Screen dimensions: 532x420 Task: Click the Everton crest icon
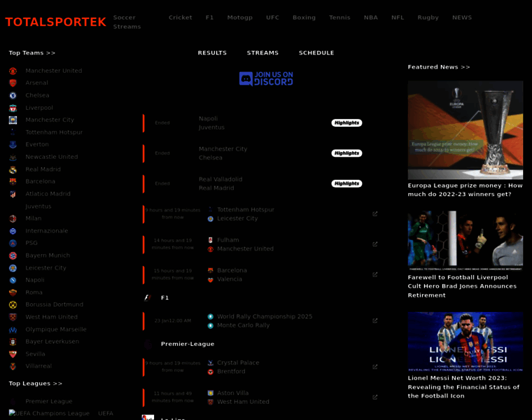coord(13,144)
